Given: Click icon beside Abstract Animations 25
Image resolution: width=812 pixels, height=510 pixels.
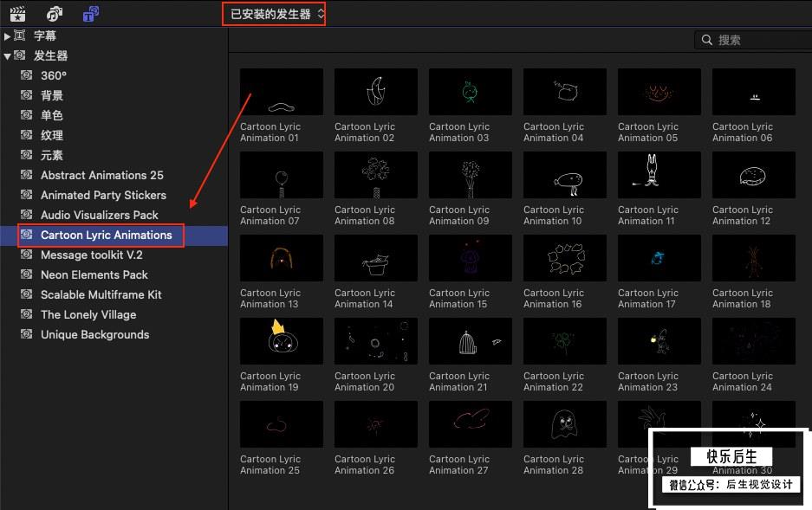Looking at the screenshot, I should (26, 174).
